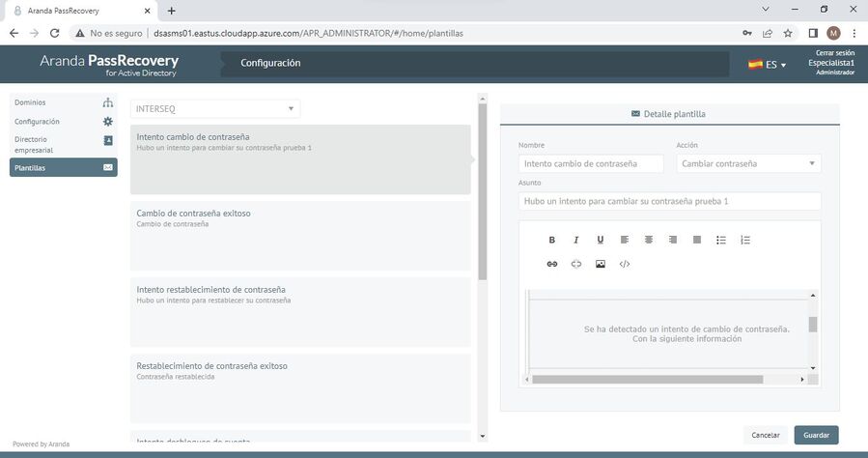Click the Cancelar button
The width and height of the screenshot is (868, 458).
[766, 435]
